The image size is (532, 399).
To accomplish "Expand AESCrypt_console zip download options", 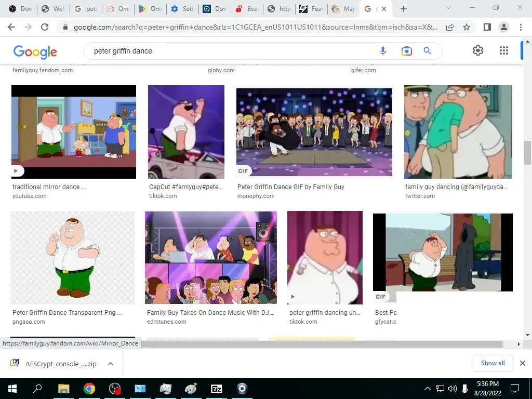I will click(110, 364).
